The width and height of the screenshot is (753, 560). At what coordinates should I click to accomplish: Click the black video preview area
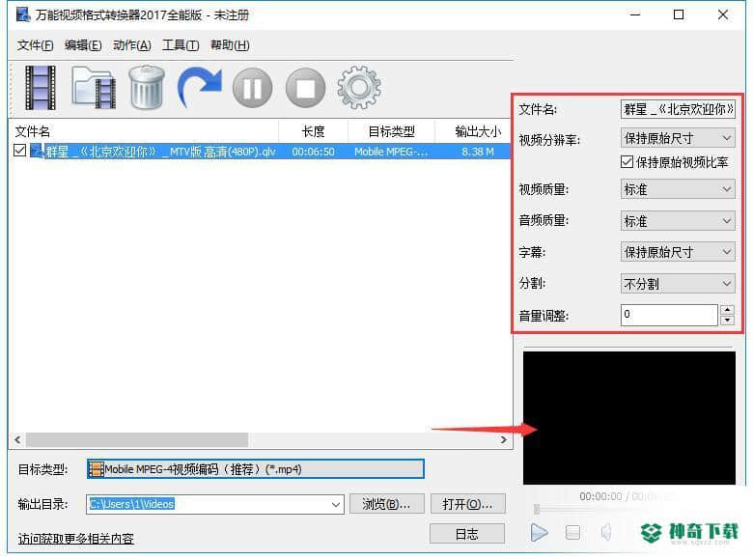(x=629, y=418)
